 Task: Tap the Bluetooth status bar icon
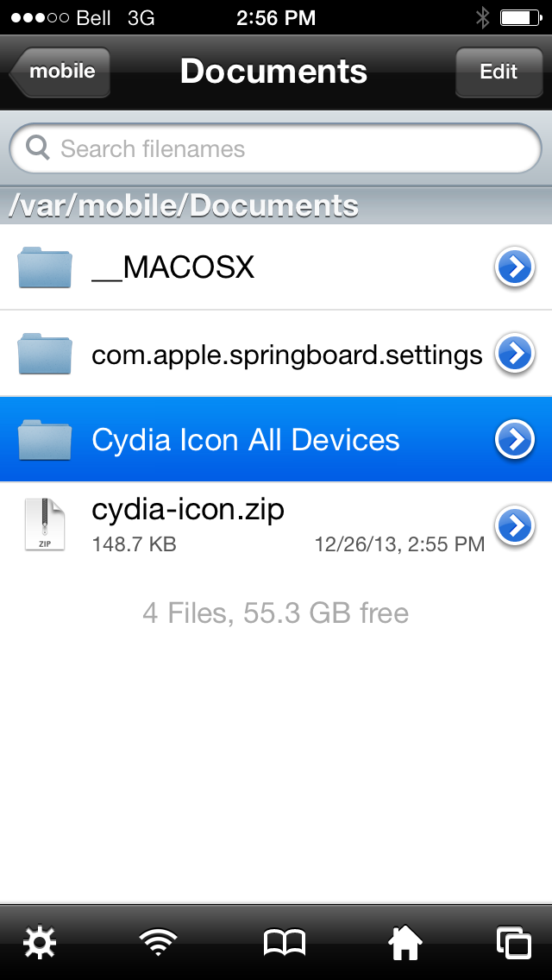(x=483, y=17)
